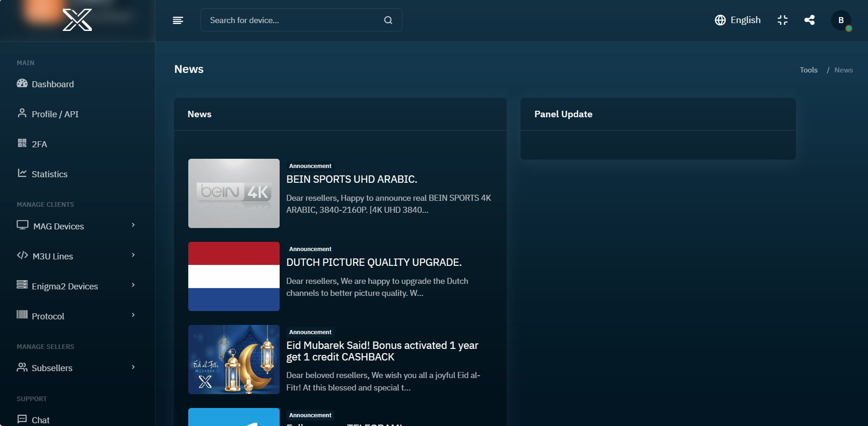Click the M3U Lines code icon
This screenshot has height=426, width=868.
[22, 255]
